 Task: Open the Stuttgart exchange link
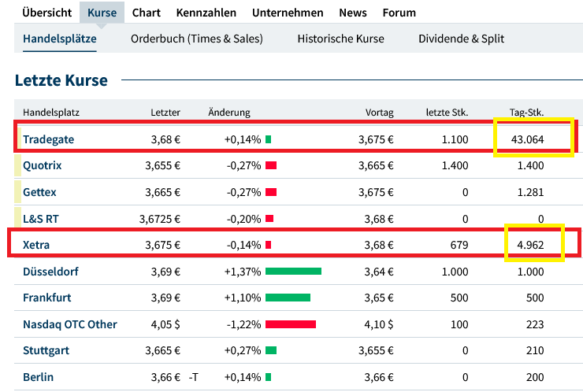pyautogui.click(x=46, y=350)
